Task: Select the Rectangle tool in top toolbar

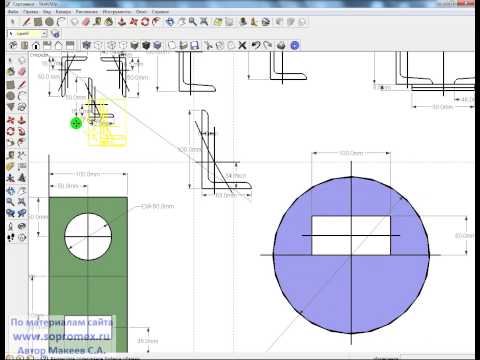Action: [38, 22]
